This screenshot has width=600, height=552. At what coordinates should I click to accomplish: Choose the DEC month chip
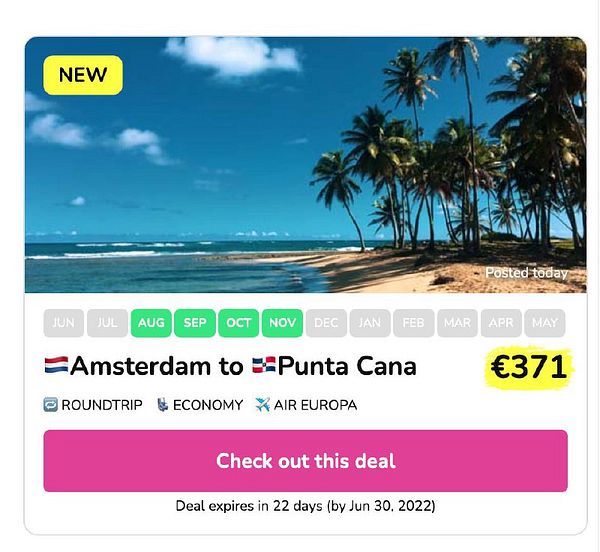pyautogui.click(x=326, y=323)
